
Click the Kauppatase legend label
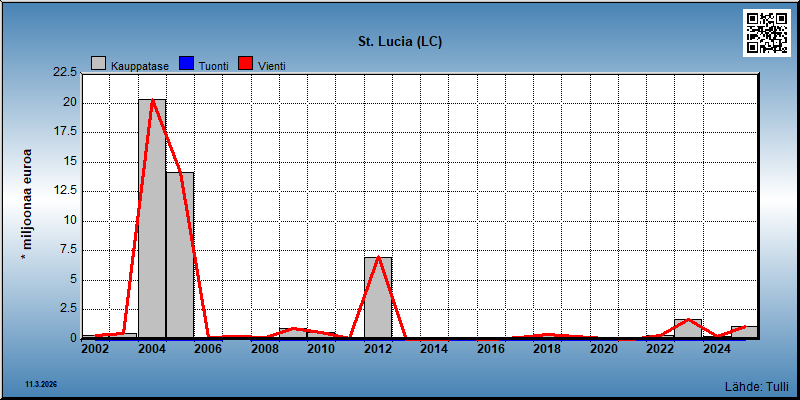tap(140, 66)
